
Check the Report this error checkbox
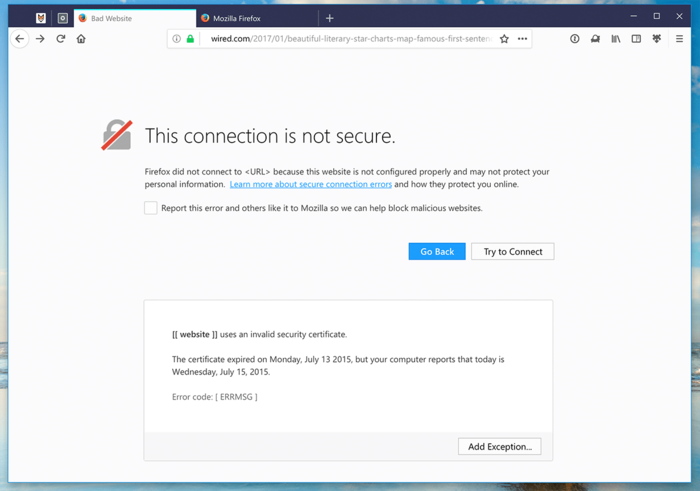(x=151, y=208)
